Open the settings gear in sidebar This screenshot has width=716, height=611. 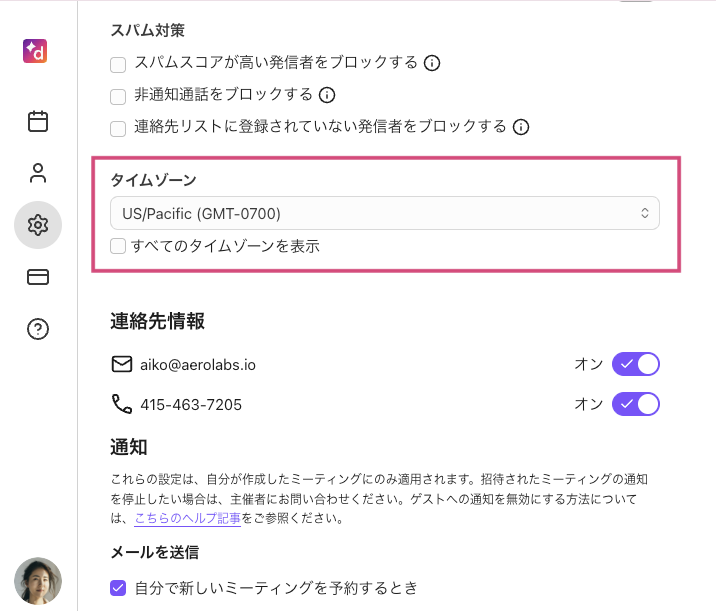click(x=38, y=225)
